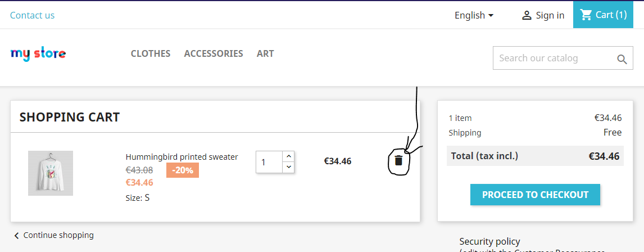Click the quantity input showing 1

click(269, 162)
